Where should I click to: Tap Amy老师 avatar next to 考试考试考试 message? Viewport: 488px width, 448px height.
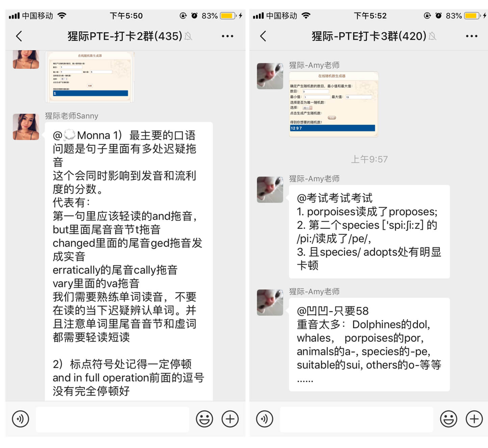tap(270, 189)
